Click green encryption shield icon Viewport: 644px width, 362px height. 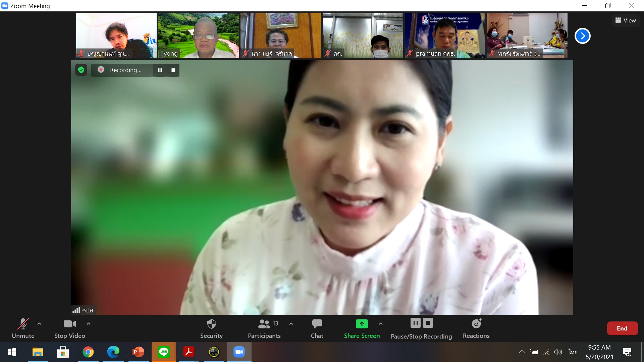[81, 70]
